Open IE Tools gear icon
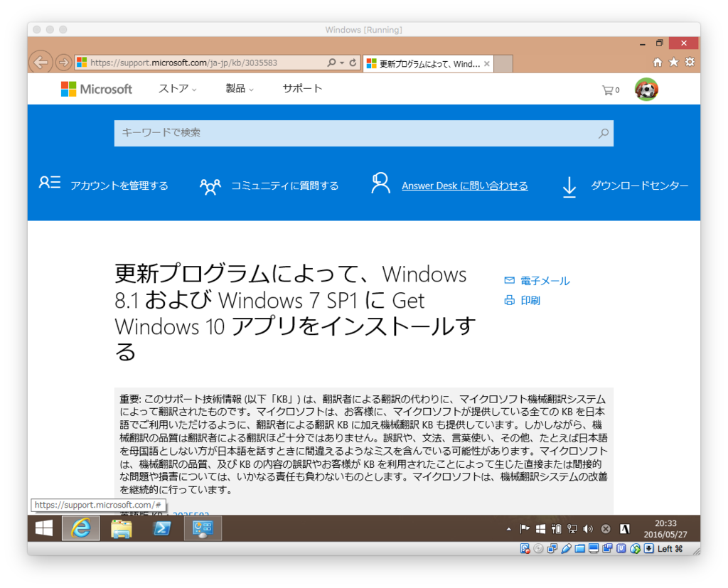Screen dimensions: 728x588 tap(690, 63)
